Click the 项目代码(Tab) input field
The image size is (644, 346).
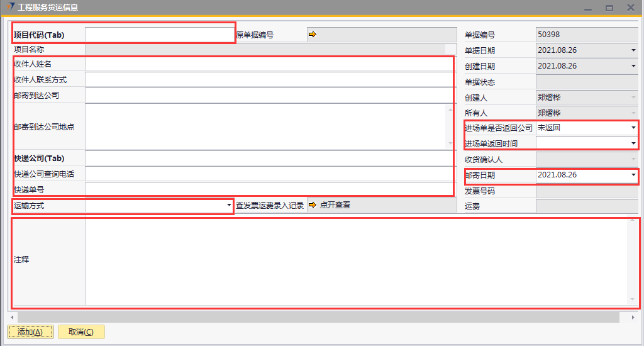coord(159,35)
